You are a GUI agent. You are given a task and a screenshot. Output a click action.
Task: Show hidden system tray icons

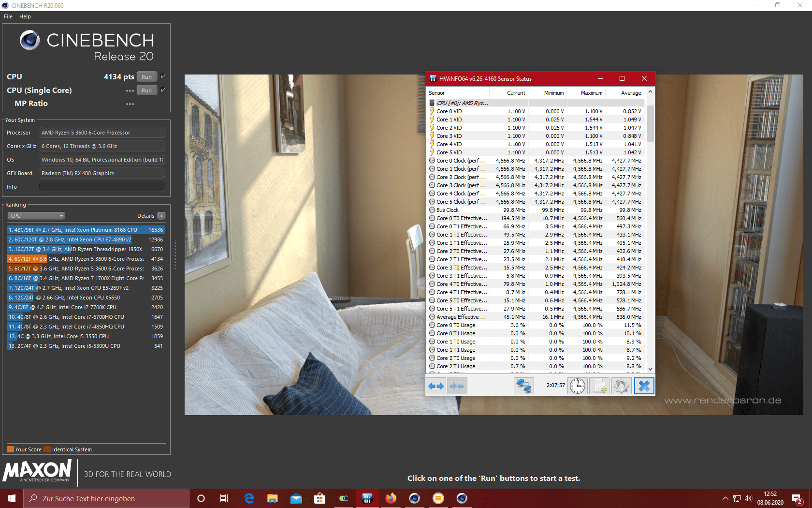pyautogui.click(x=725, y=498)
